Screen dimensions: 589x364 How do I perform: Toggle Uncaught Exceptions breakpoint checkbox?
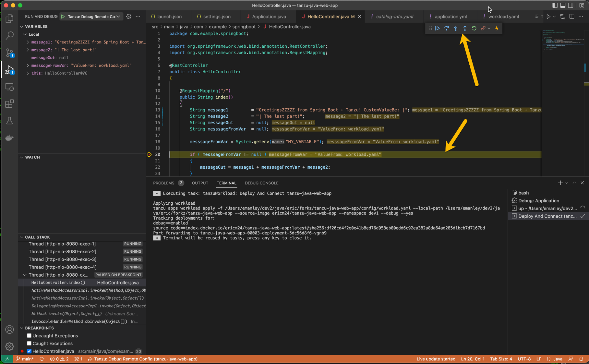pyautogui.click(x=29, y=336)
